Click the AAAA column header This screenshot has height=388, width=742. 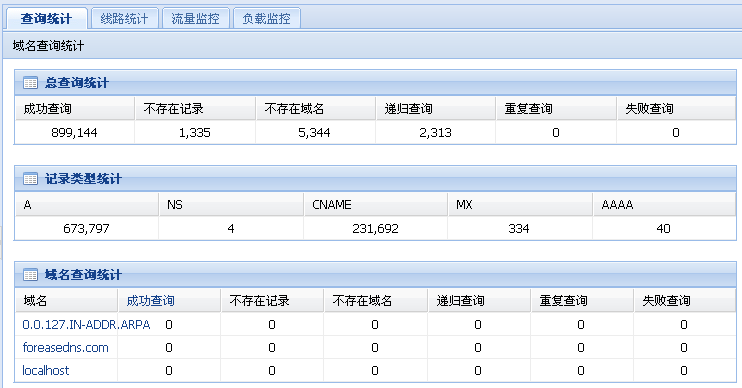617,204
